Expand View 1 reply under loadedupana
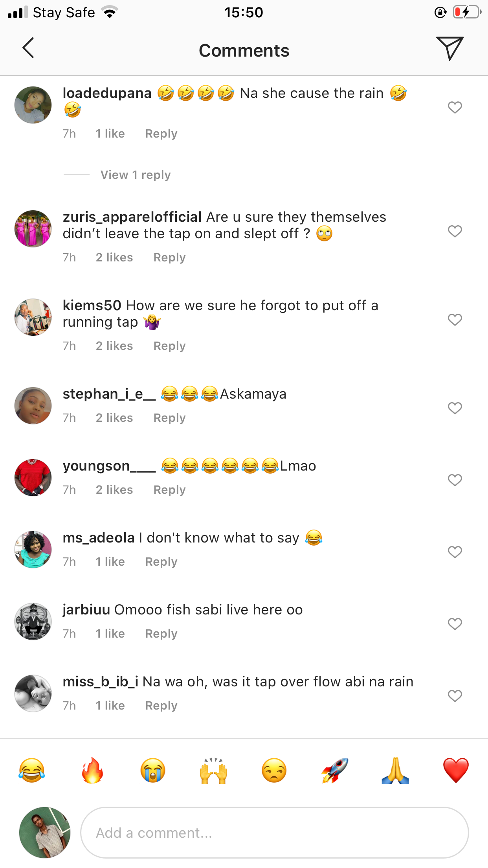Screen dimensions: 488x868 click(x=136, y=175)
